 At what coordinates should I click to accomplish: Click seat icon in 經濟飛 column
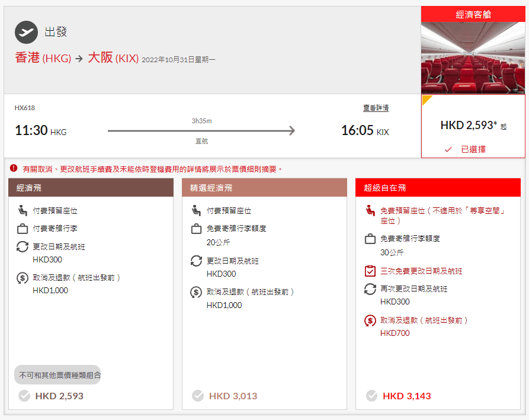click(x=23, y=210)
